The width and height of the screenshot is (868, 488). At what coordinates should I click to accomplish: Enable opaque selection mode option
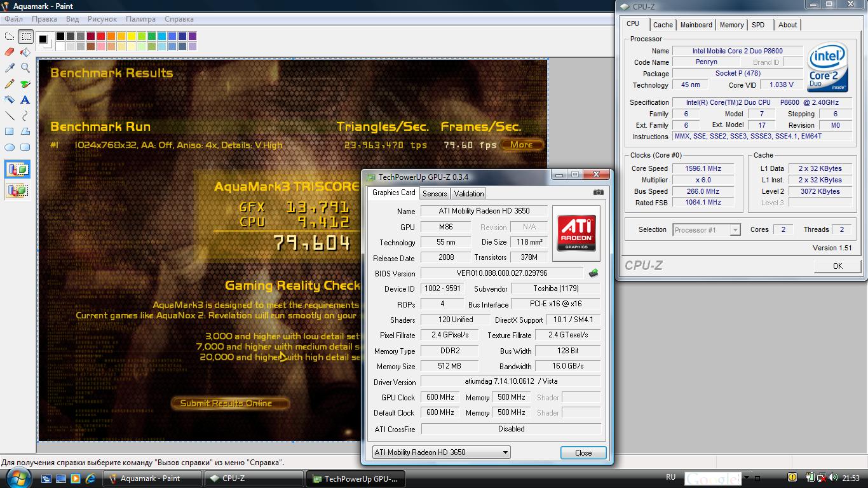click(x=17, y=170)
